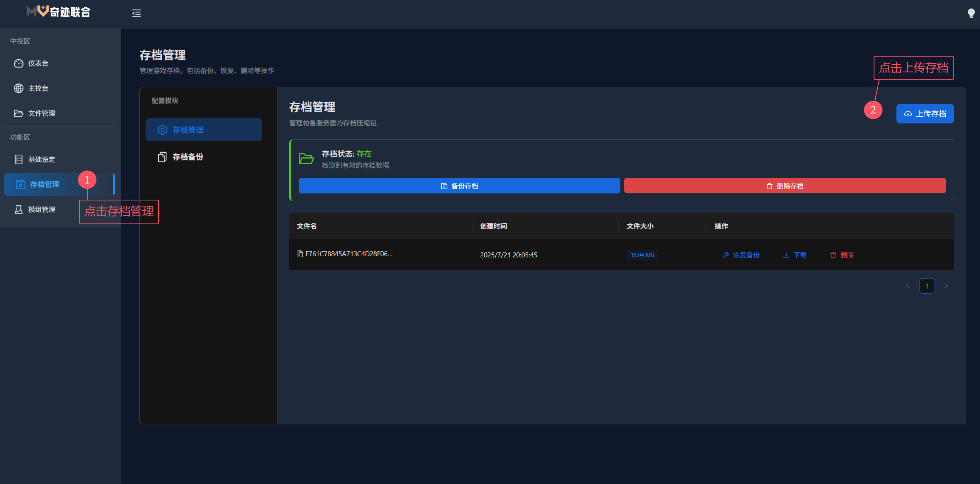
Task: Click the blue 备份存档 button
Action: point(459,186)
